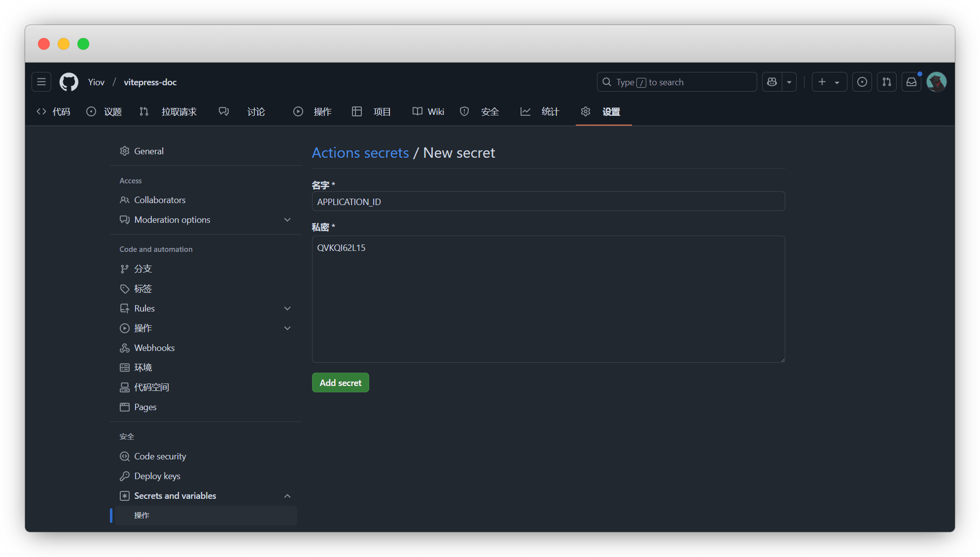Open the Copilot chat icon
The image size is (980, 557).
(x=772, y=82)
